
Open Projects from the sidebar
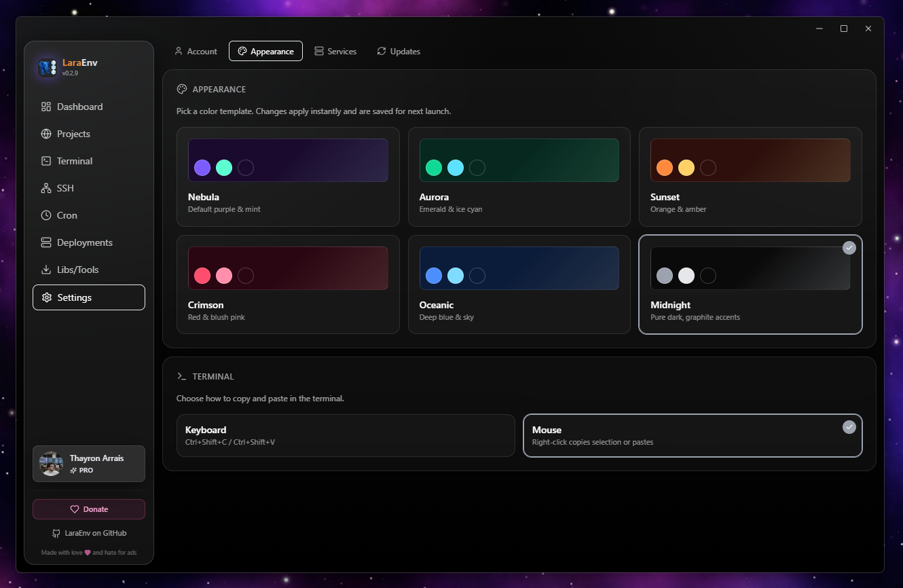tap(89, 134)
